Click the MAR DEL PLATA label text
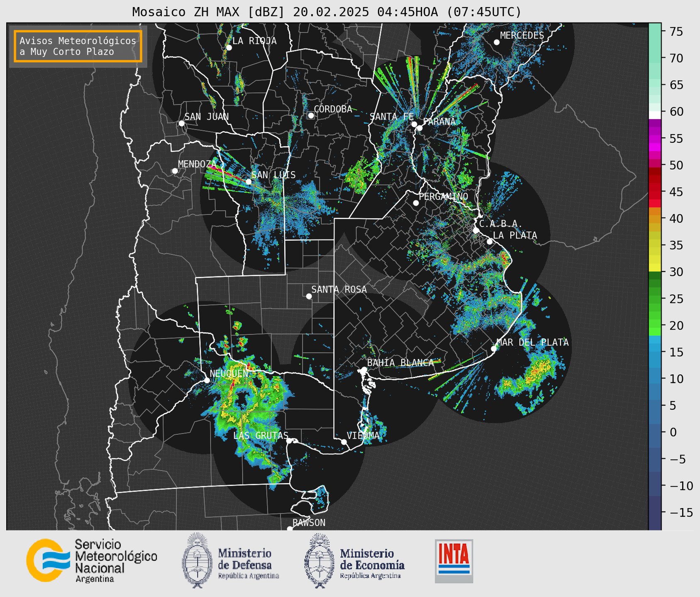 tap(532, 343)
